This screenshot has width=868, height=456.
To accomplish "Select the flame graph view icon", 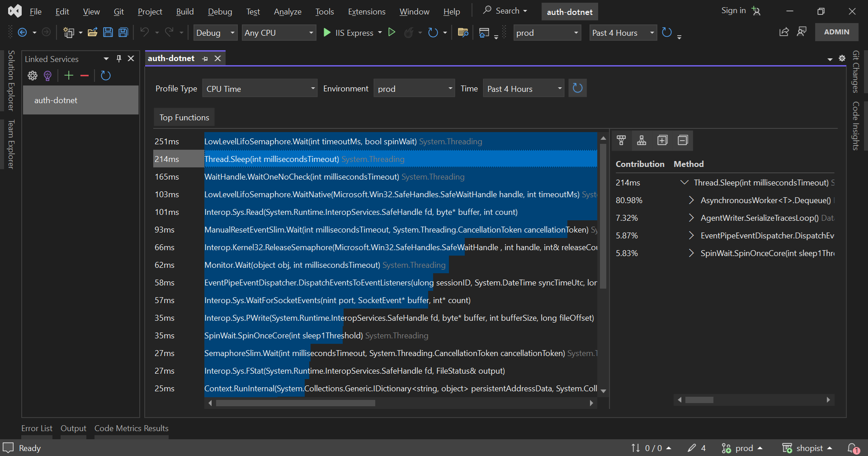I will click(621, 140).
